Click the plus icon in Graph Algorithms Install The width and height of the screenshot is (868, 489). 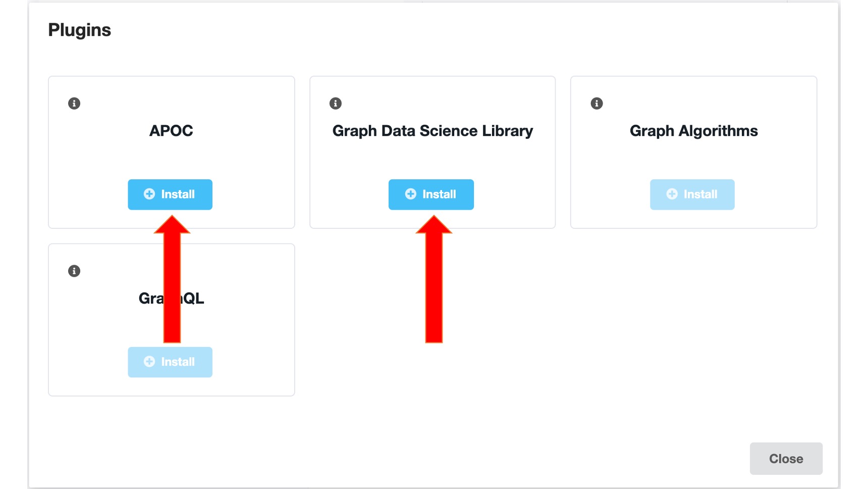coord(672,194)
